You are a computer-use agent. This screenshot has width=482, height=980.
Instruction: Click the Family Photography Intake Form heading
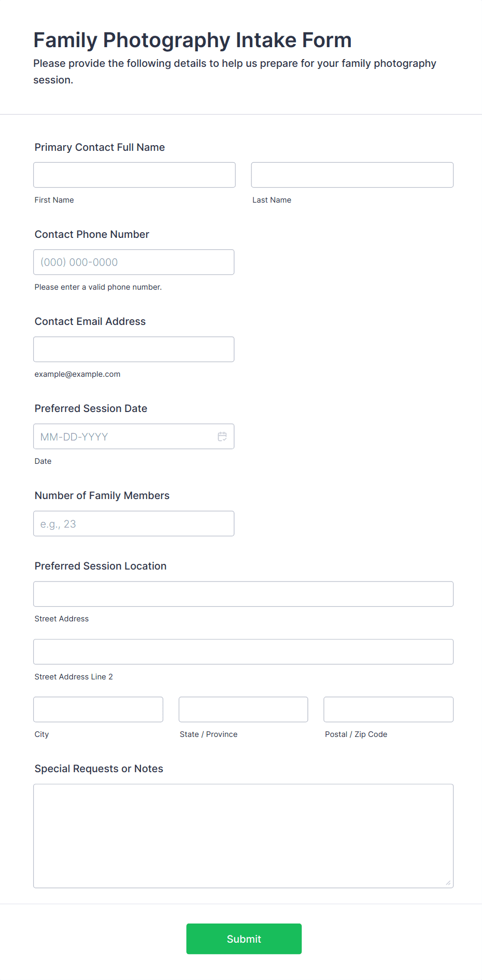point(192,40)
